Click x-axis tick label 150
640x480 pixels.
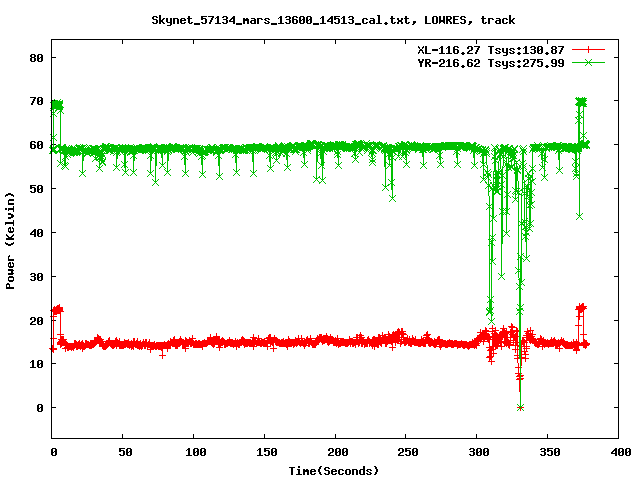tap(267, 452)
